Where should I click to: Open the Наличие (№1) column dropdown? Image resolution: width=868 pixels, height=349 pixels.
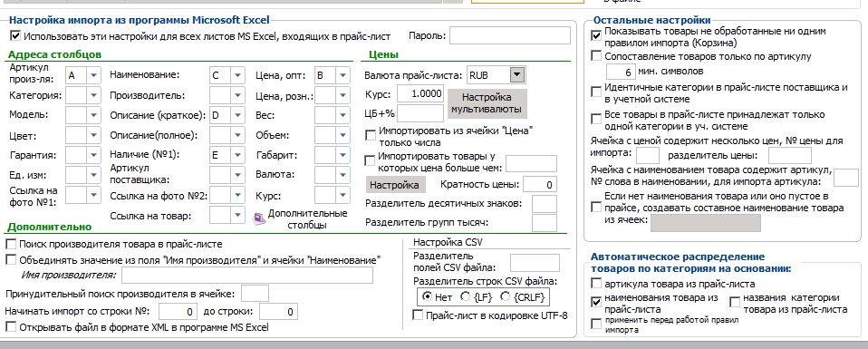click(237, 155)
